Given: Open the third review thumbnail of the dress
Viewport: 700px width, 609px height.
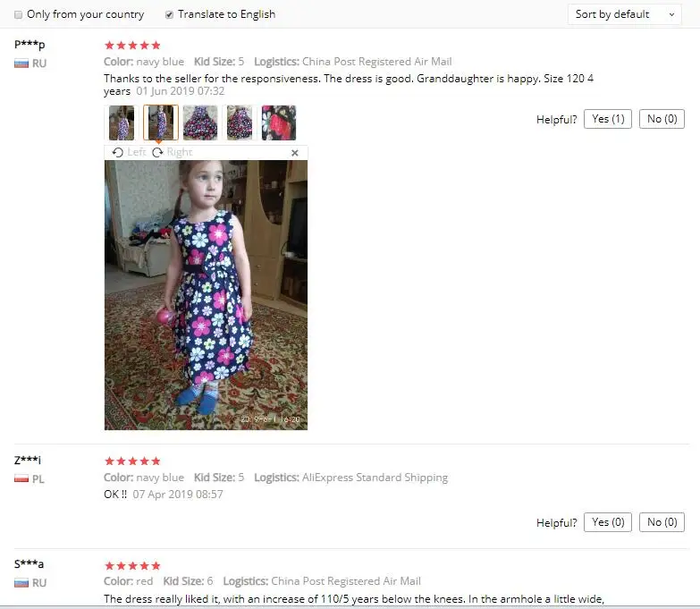Looking at the screenshot, I should [x=200, y=123].
